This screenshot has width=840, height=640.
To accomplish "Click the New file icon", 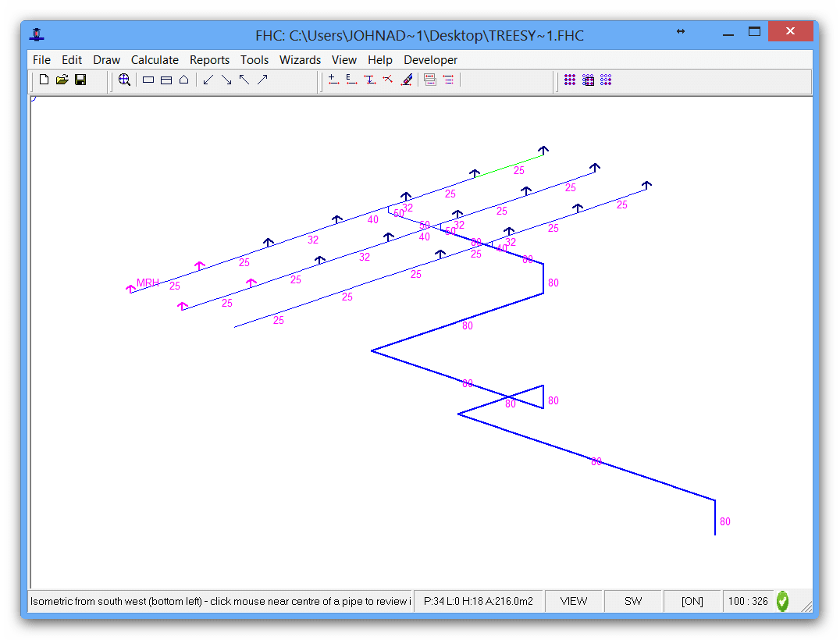I will (x=44, y=80).
